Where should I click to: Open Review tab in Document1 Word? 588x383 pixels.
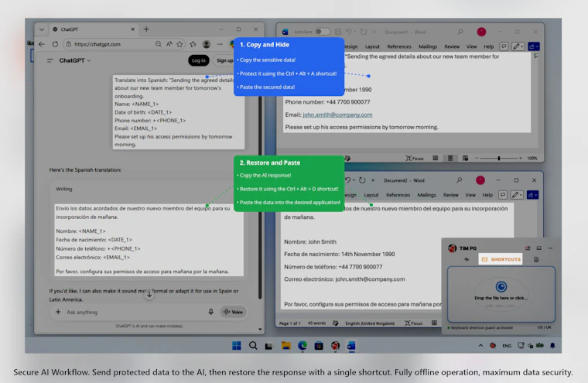coord(452,47)
